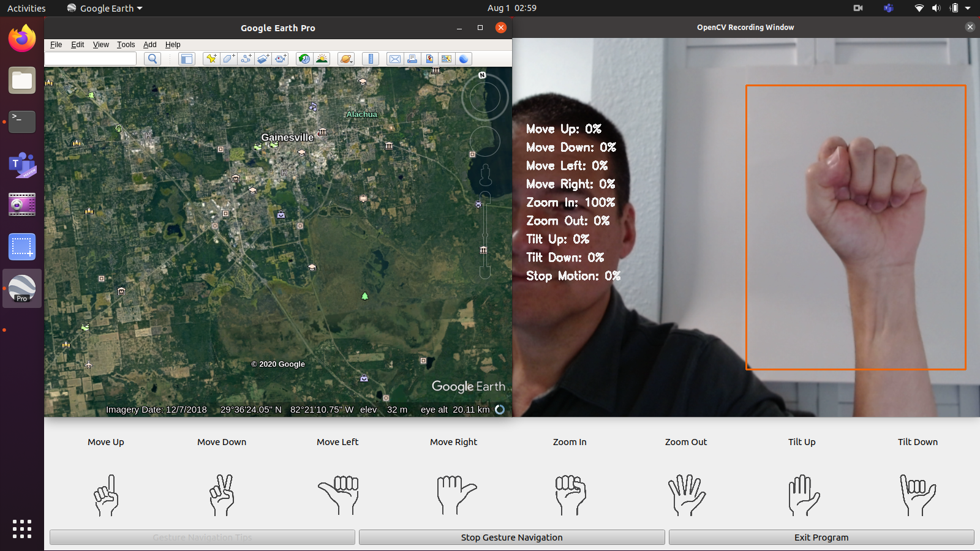Open the planet switcher (Saturn icon)
The width and height of the screenshot is (980, 551).
pyautogui.click(x=346, y=59)
